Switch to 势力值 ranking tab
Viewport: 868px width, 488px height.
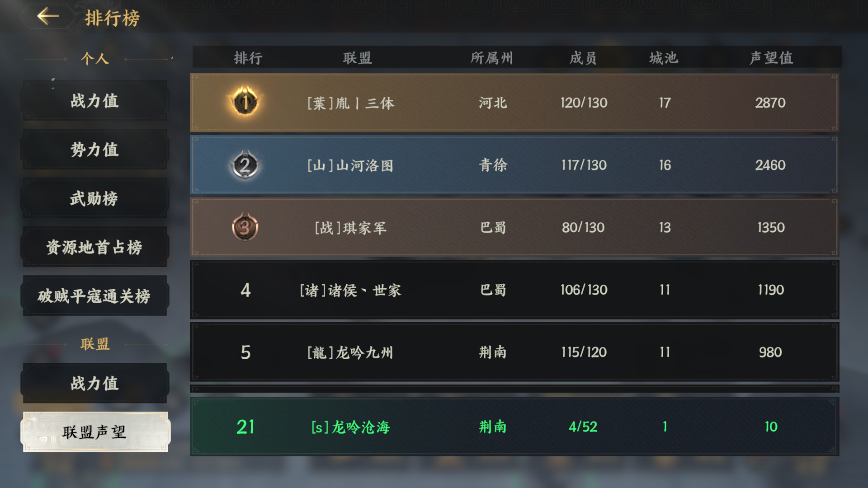coord(95,149)
